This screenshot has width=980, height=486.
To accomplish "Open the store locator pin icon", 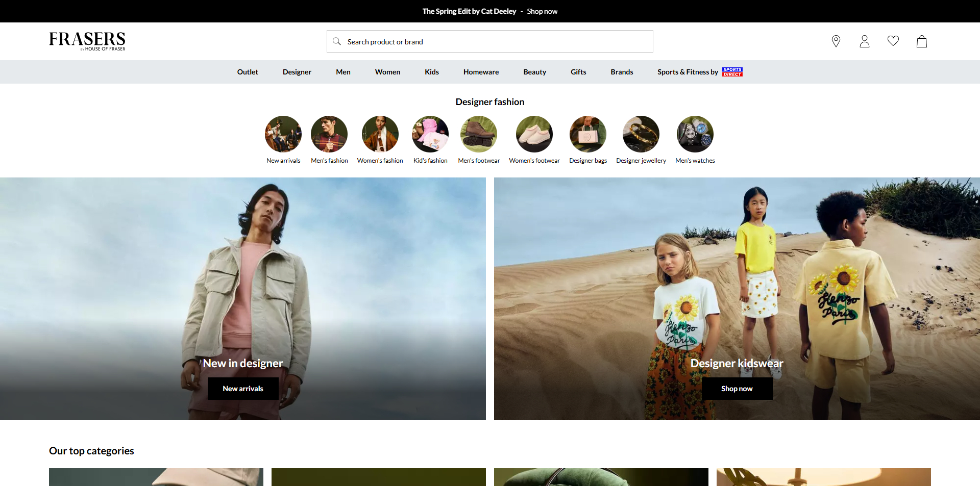I will point(836,41).
